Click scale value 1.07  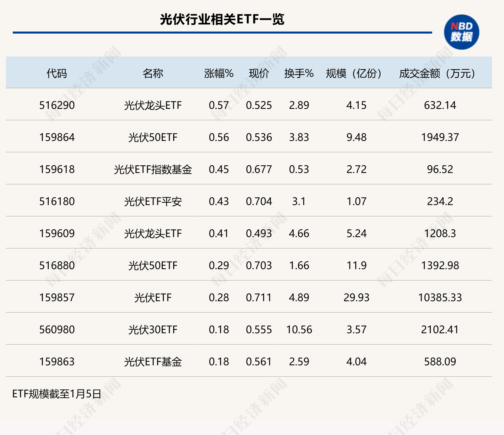(x=356, y=201)
